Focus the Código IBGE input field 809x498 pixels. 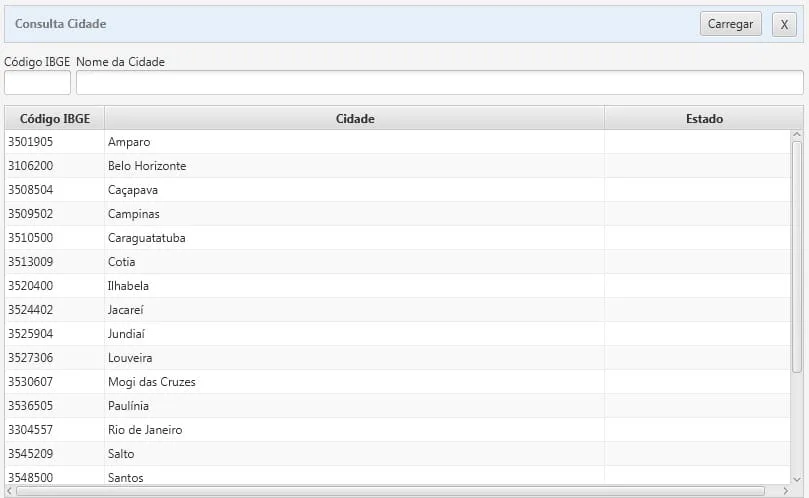coord(37,82)
